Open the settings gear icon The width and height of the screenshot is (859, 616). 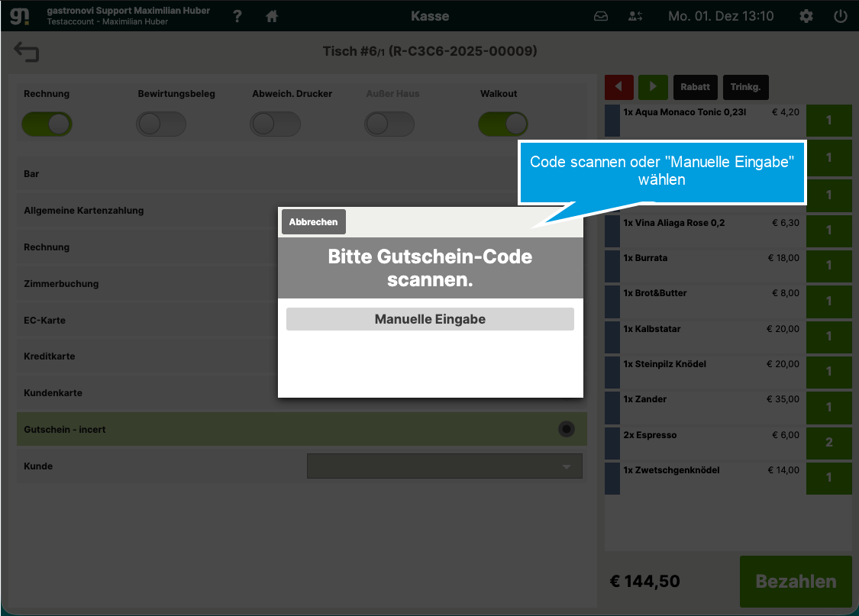(x=806, y=17)
